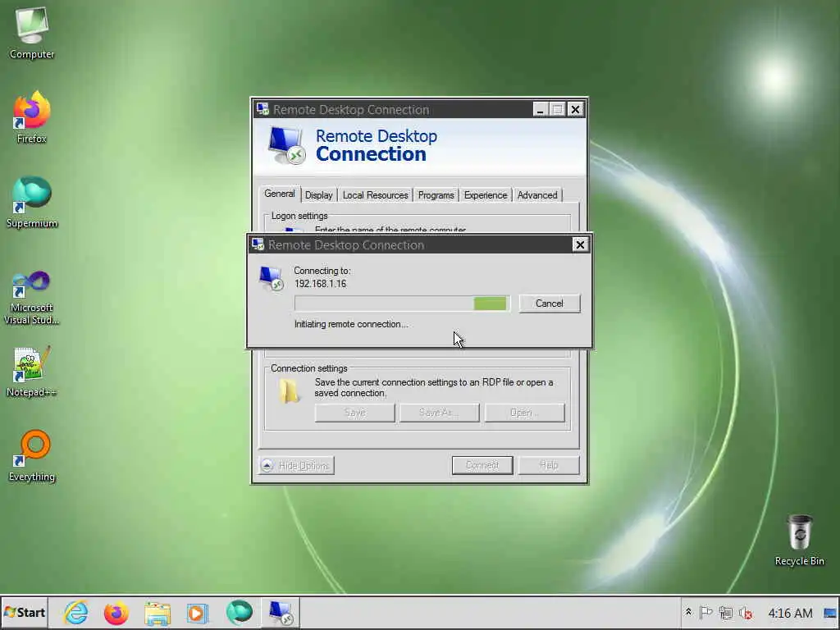Click Open in Connection settings
Viewport: 840px width, 630px height.
pyautogui.click(x=524, y=413)
